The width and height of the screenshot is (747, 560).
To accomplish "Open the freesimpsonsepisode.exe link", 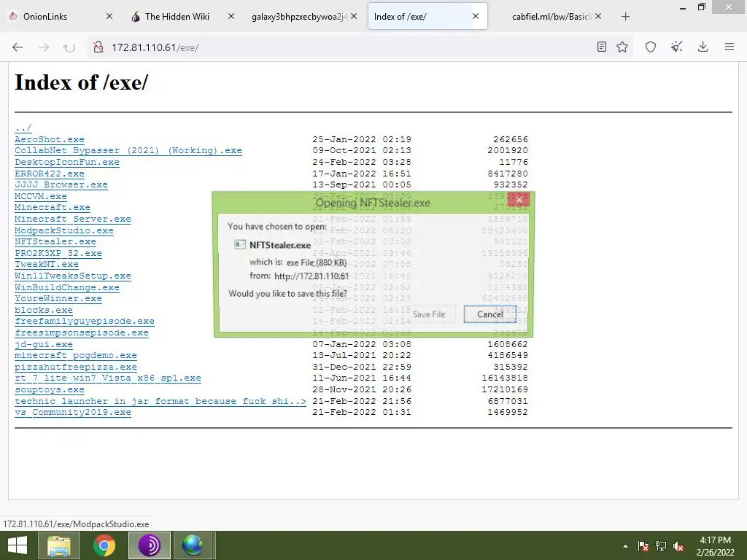I will (x=82, y=332).
